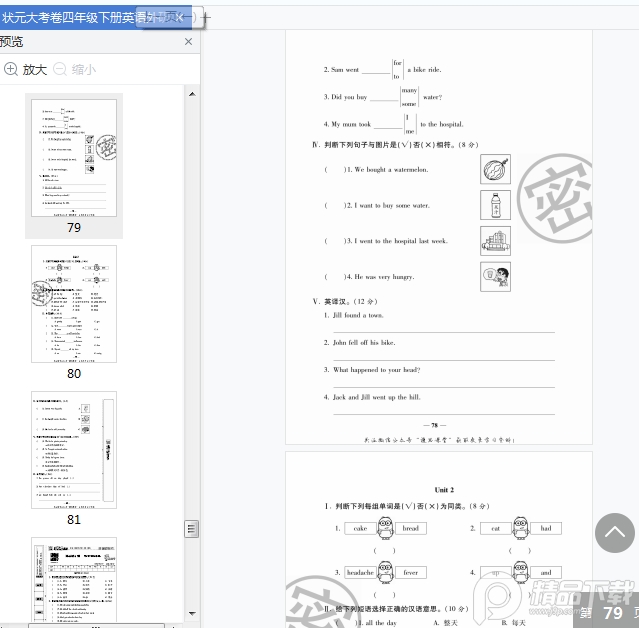639x628 pixels.
Task: Click the sentence 'John fell off his bike.'
Action: tap(364, 343)
